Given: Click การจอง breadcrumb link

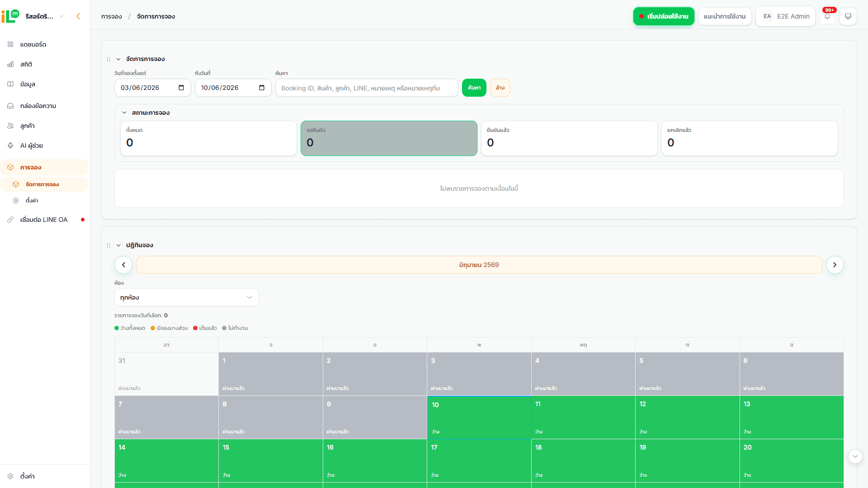Looking at the screenshot, I should tap(112, 16).
